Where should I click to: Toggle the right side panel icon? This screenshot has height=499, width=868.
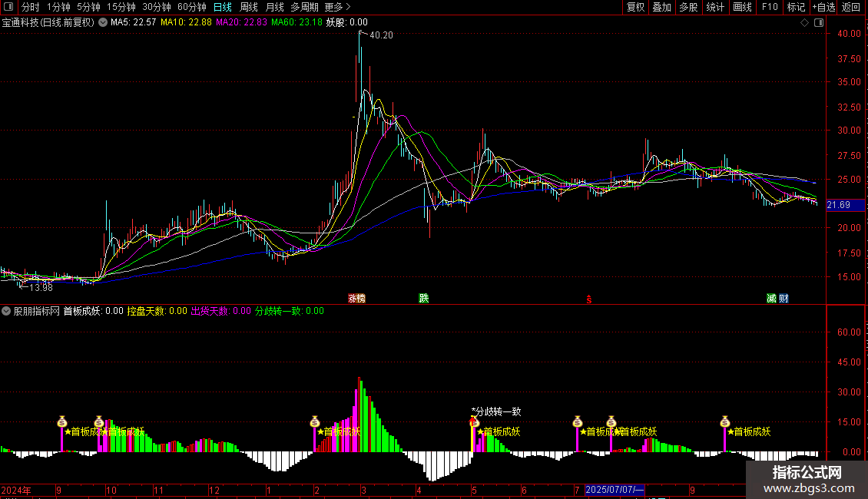818,23
